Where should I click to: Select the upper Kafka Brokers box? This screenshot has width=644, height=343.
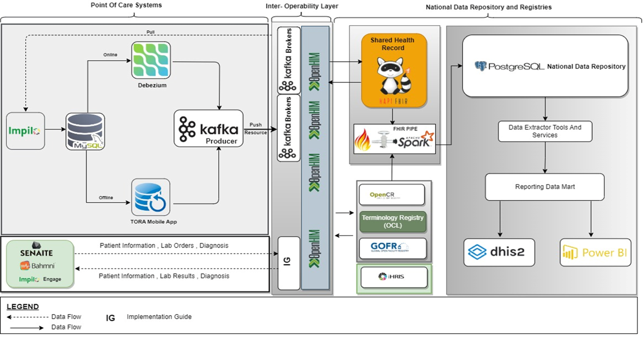(289, 60)
